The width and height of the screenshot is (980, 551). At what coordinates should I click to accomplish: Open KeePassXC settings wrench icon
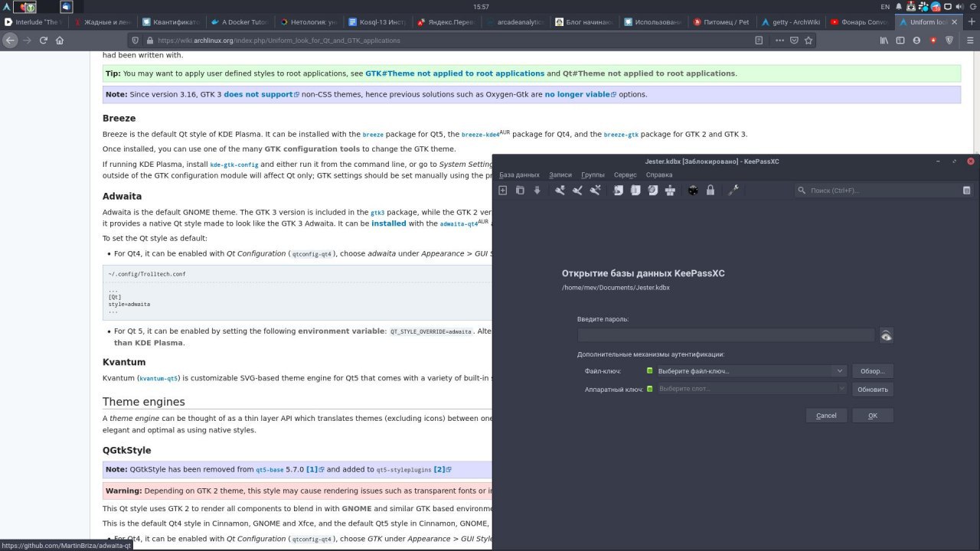point(733,191)
